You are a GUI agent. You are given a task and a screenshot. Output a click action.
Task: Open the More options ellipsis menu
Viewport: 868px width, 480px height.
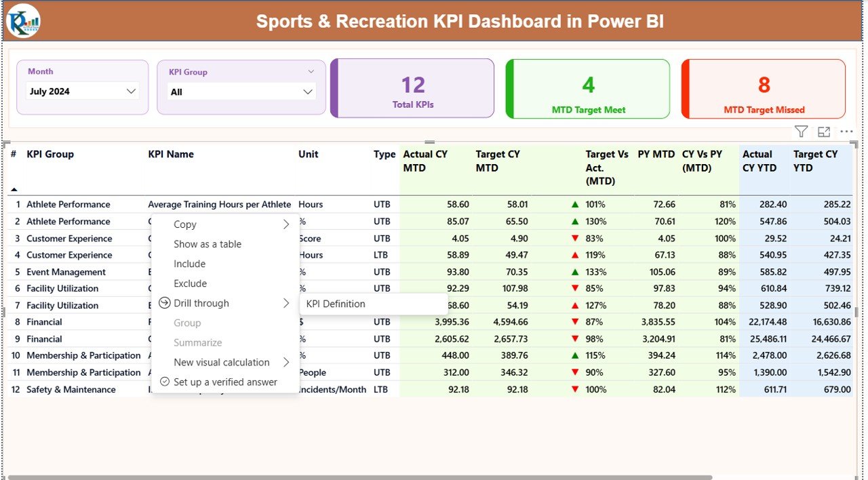(x=846, y=132)
